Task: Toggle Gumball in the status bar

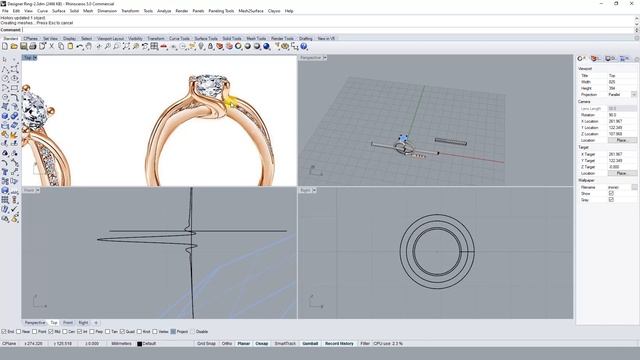Action: (310, 344)
